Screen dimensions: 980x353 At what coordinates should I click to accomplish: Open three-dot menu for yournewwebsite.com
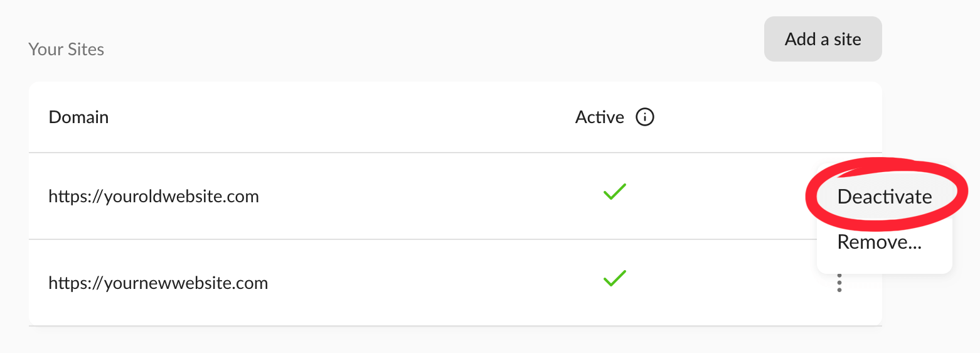coord(839,283)
